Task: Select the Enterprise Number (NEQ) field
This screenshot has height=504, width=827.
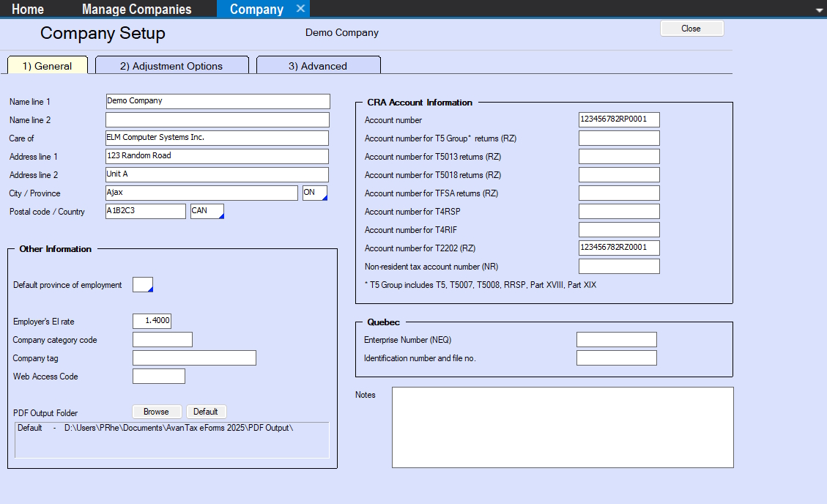Action: coord(616,340)
